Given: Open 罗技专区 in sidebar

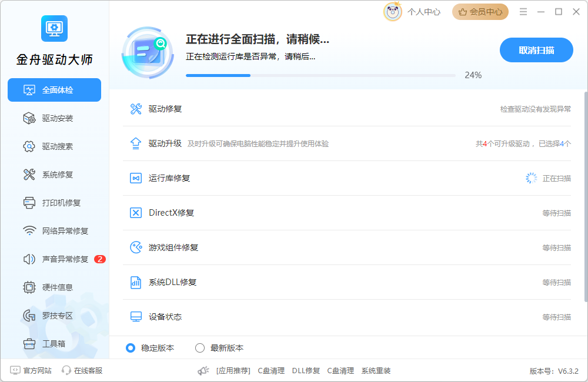Looking at the screenshot, I should pyautogui.click(x=54, y=316).
